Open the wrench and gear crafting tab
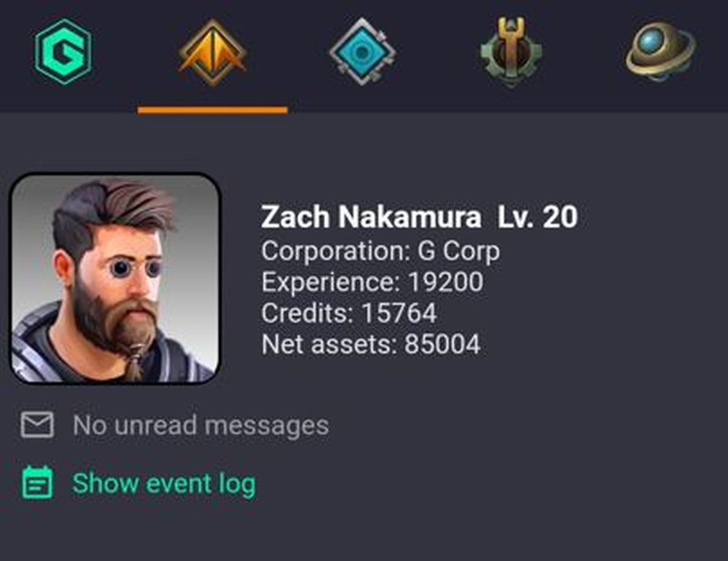Image resolution: width=728 pixels, height=561 pixels. (x=511, y=52)
